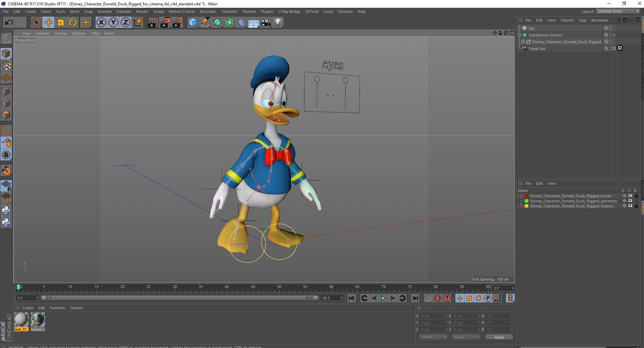Screen dimensions: 644x348
Task: Expand Disney_Character_Donald_Duck_Rigged hierarchy
Action: click(x=523, y=42)
